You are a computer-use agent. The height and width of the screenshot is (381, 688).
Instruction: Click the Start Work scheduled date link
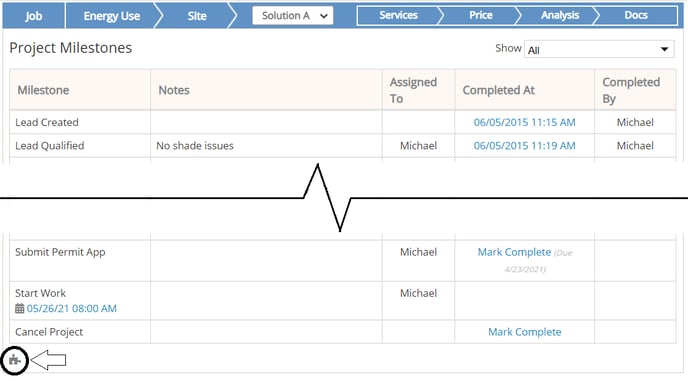(x=72, y=309)
